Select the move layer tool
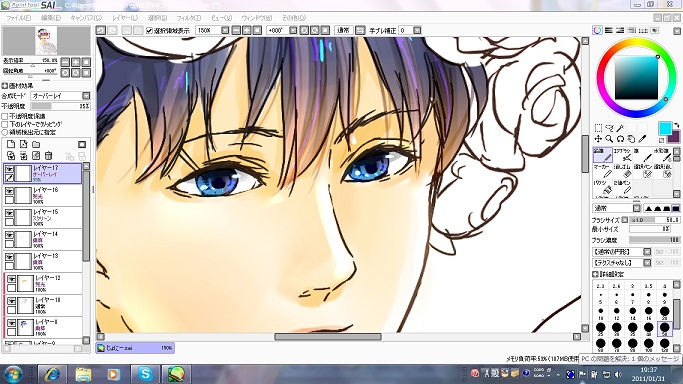 (x=598, y=139)
